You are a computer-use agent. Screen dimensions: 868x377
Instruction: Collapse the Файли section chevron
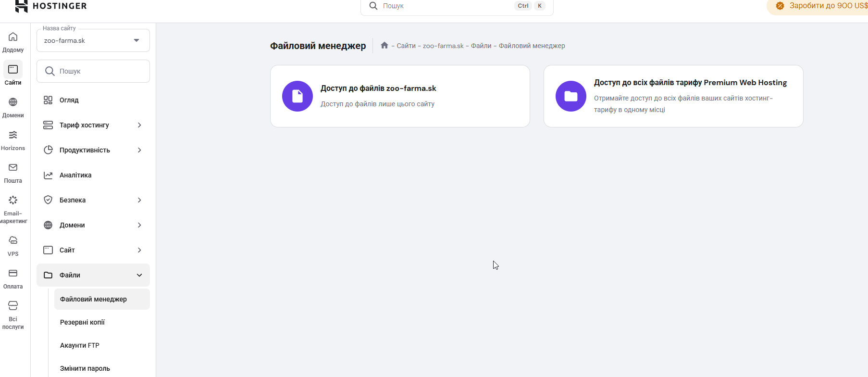click(139, 275)
